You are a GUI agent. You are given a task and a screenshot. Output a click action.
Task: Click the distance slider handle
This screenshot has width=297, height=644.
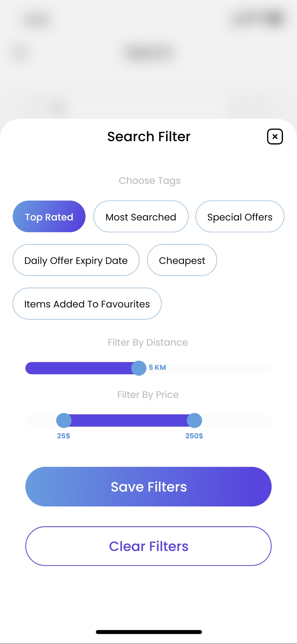[139, 368]
